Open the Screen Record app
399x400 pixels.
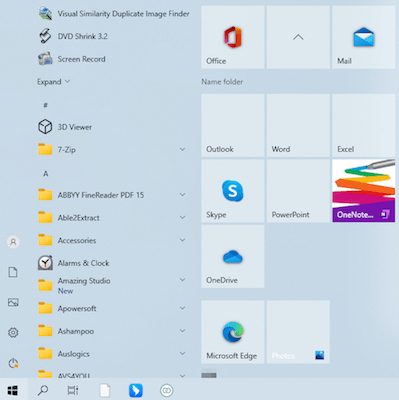(72, 59)
